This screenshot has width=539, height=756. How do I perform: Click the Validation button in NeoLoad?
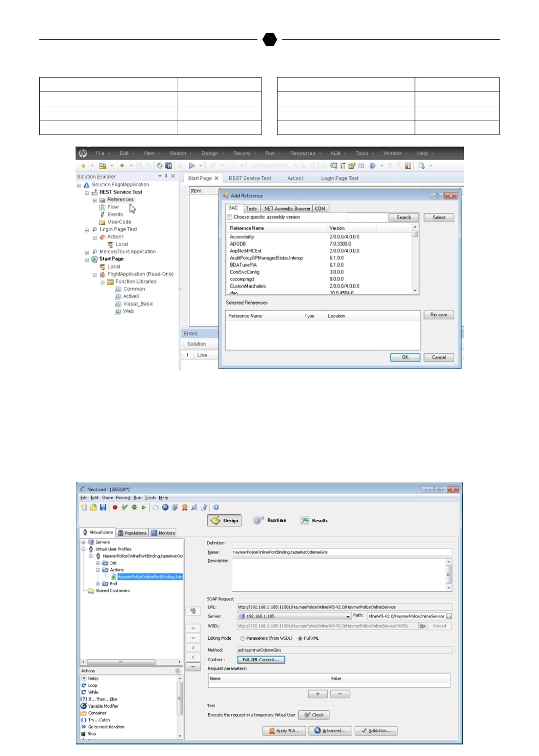[x=376, y=731]
